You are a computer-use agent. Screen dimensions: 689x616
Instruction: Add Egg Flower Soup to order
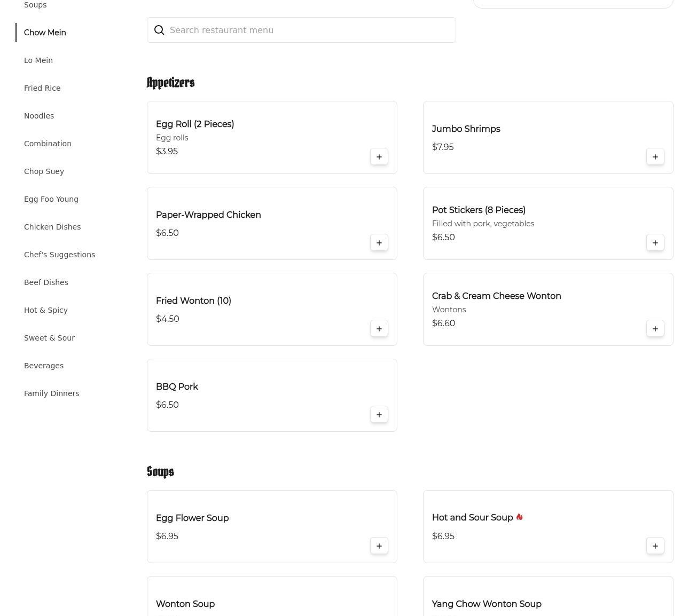click(x=379, y=546)
